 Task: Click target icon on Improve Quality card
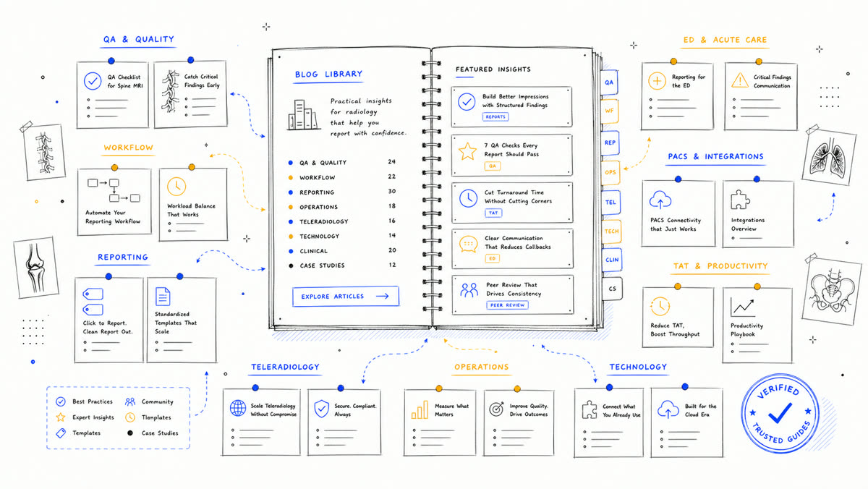[497, 409]
